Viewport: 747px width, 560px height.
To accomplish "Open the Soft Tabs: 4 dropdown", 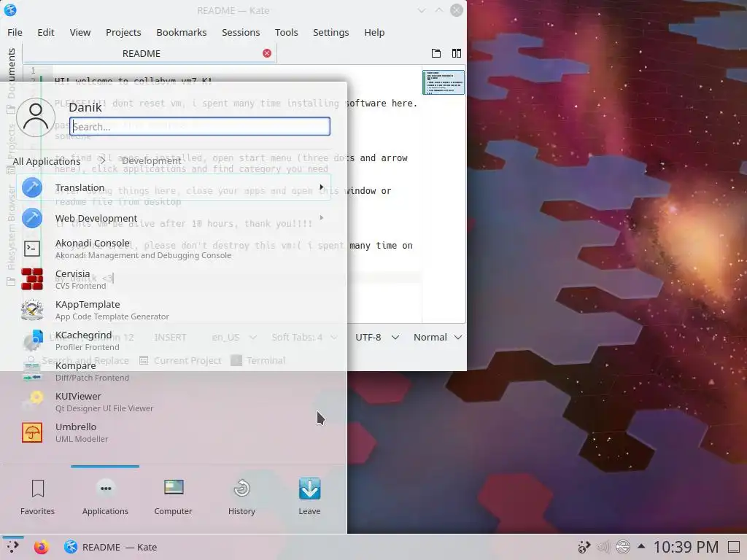I will [x=304, y=337].
